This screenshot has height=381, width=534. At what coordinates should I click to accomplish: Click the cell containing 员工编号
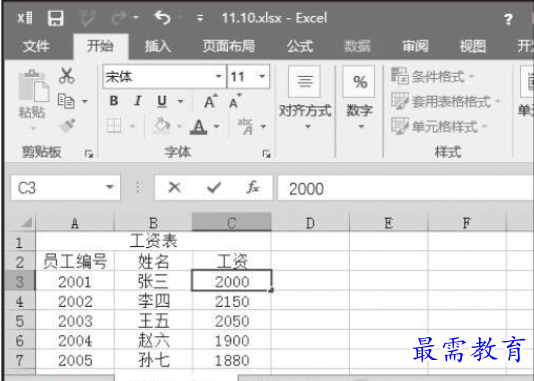pyautogui.click(x=75, y=261)
